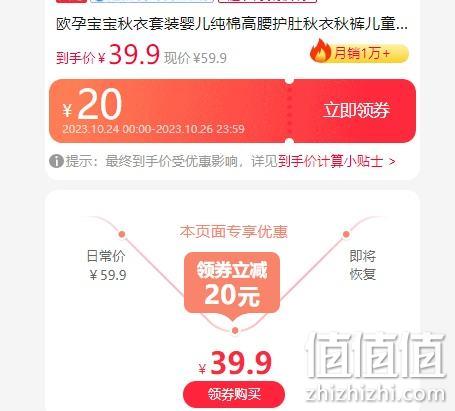Click the 本页面专享优惠 heading
The width and height of the screenshot is (455, 411).
233,232
